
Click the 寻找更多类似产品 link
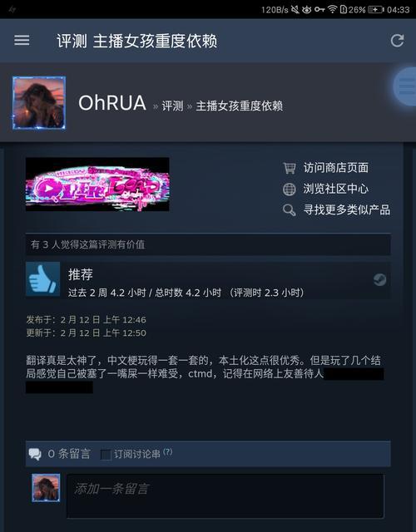click(x=346, y=209)
